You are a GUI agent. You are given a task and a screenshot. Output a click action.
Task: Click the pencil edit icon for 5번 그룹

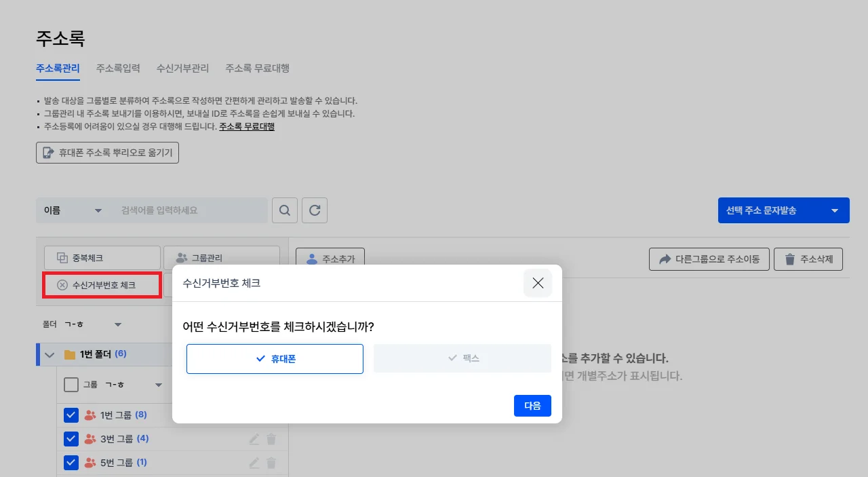tap(254, 463)
